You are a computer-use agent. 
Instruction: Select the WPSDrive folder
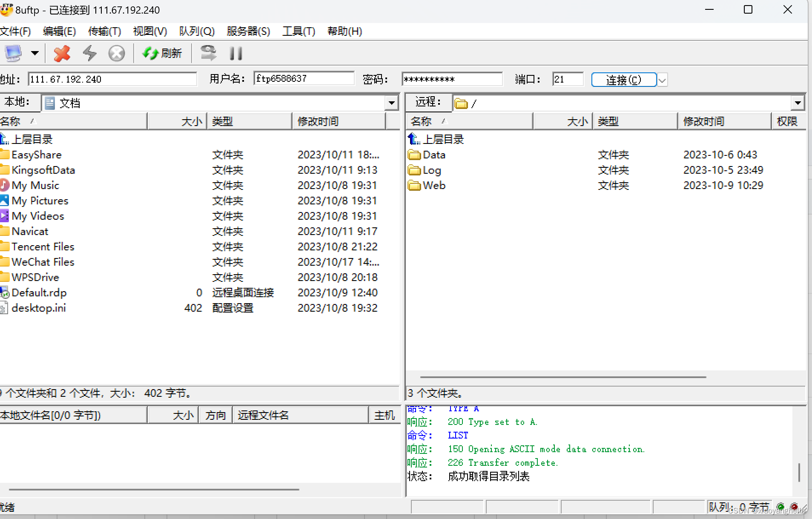[30, 277]
